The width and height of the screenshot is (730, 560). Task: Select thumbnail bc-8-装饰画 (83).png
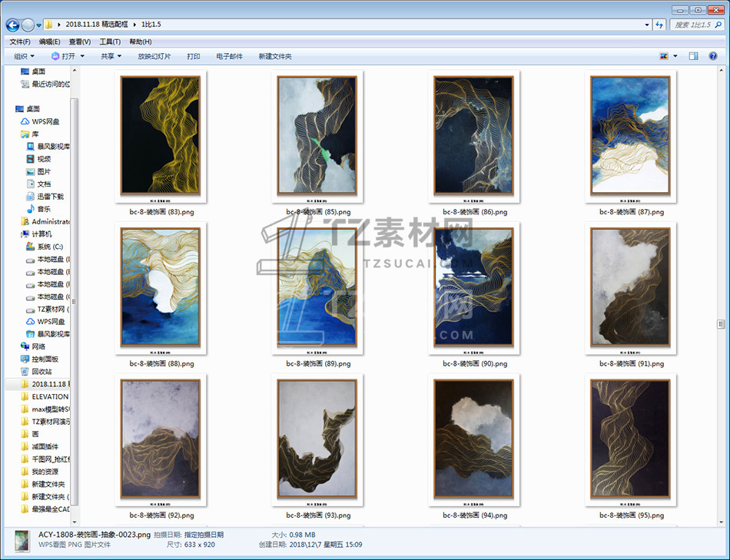point(161,135)
